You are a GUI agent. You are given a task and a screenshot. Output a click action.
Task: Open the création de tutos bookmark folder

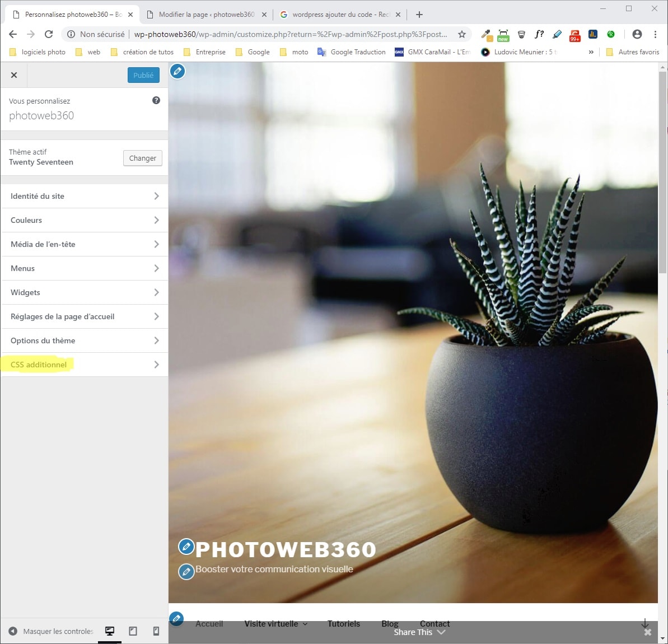(x=142, y=52)
